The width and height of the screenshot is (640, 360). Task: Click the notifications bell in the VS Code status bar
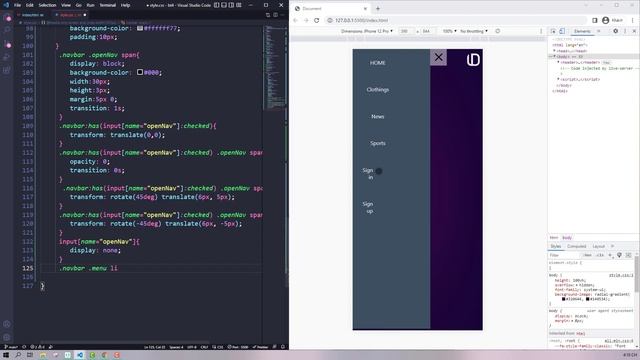point(283,347)
